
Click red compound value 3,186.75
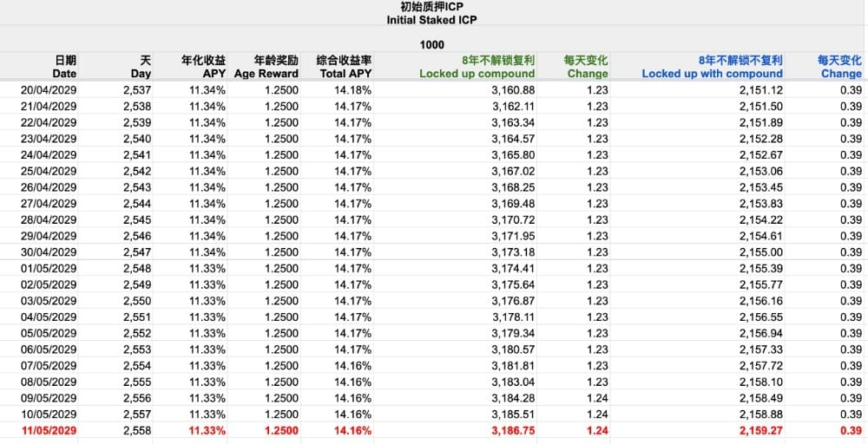(x=514, y=431)
